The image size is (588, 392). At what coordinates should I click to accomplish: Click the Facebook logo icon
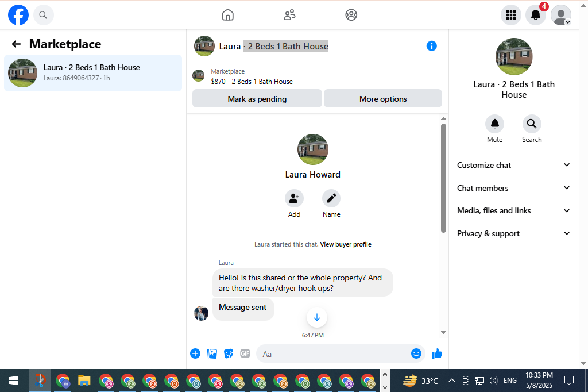pos(18,15)
